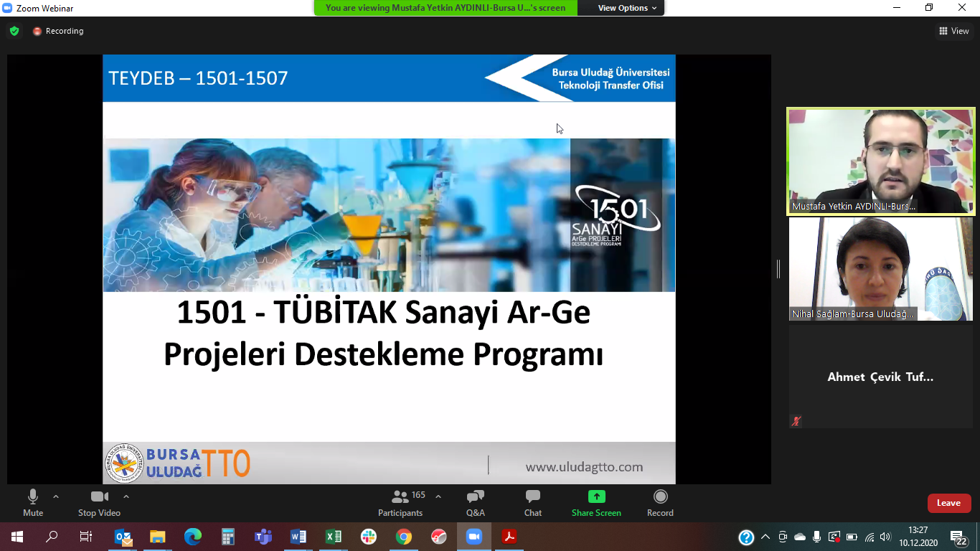This screenshot has width=980, height=551.
Task: Open Excel from the taskbar
Action: coord(334,537)
